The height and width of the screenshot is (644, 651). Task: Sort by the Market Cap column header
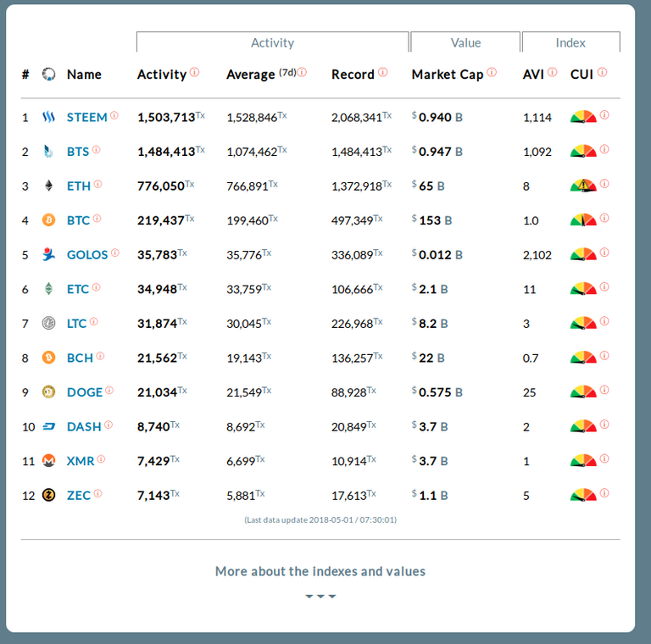[448, 75]
